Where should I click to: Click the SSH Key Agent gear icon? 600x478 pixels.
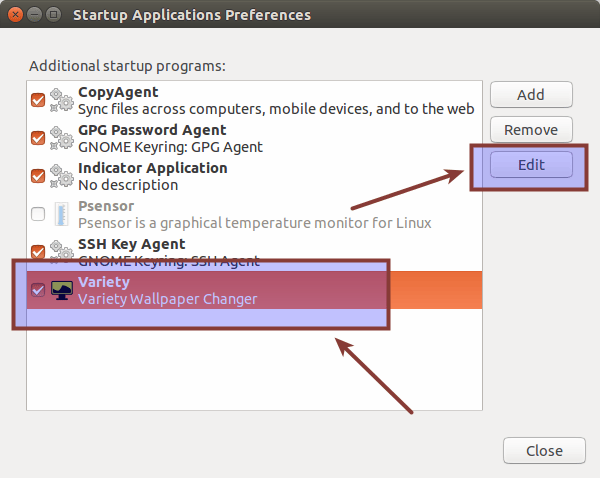[62, 251]
